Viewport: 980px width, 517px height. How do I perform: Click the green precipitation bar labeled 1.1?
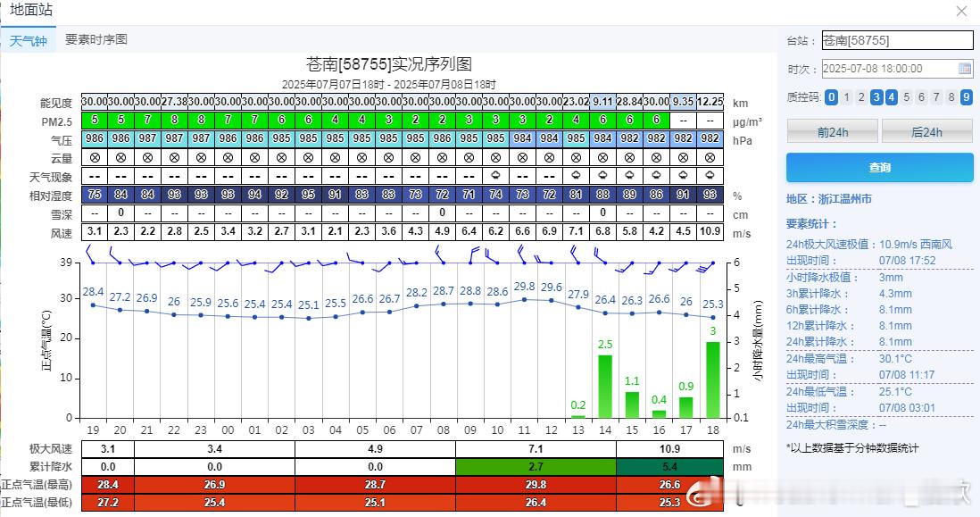(x=632, y=404)
